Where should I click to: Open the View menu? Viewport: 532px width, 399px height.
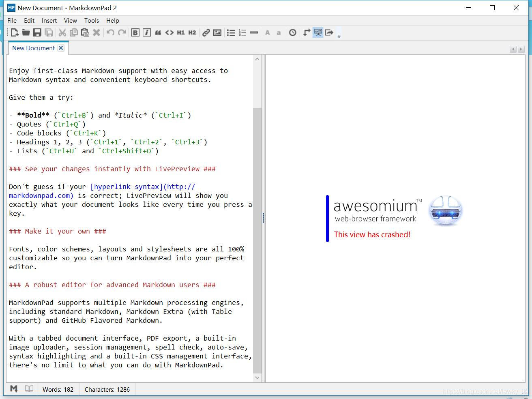point(70,20)
